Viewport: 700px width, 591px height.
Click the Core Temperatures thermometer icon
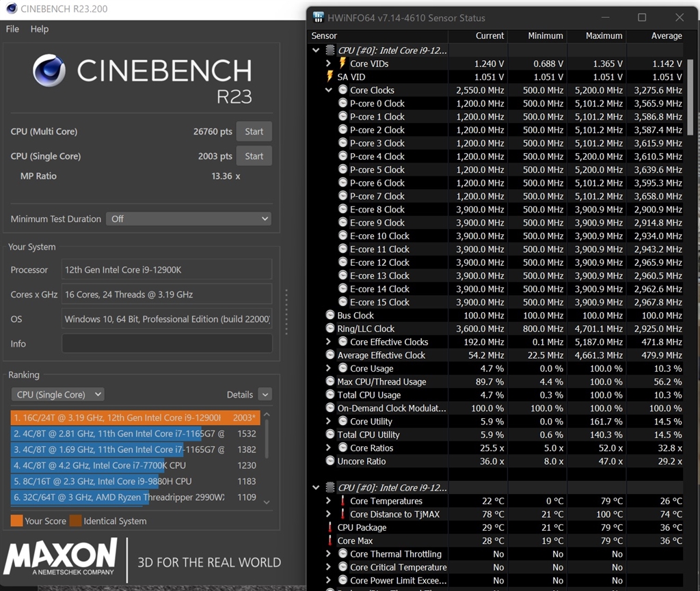[x=342, y=500]
